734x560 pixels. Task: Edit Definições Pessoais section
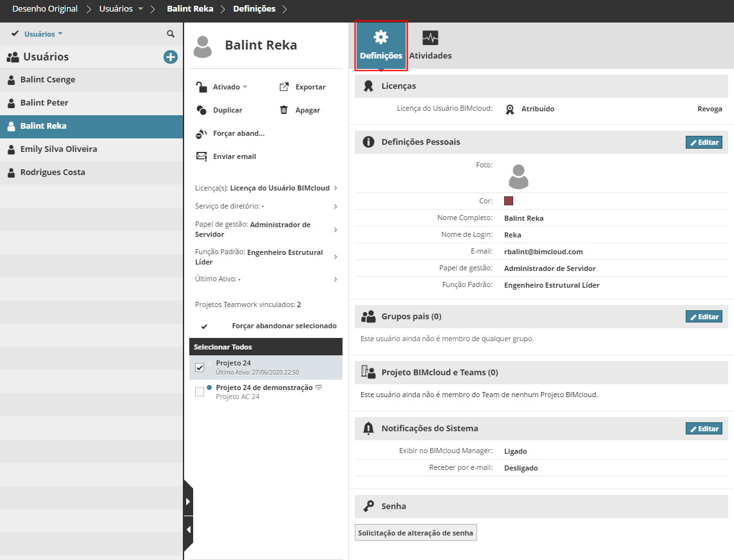[x=704, y=142]
